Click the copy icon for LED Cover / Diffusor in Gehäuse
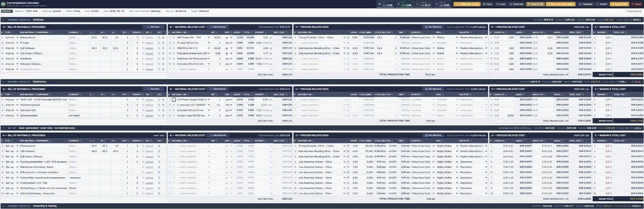Screen dimensions: 644x209 (x=159, y=53)
